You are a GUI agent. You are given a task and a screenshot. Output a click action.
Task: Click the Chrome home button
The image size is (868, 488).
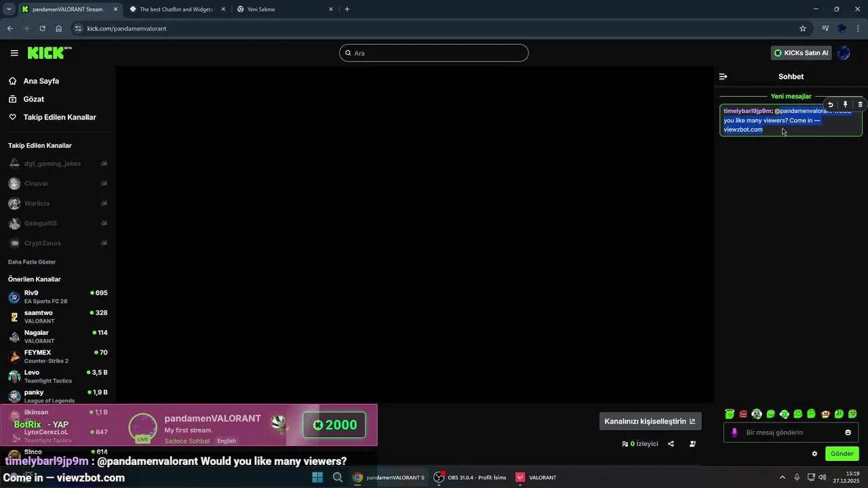(59, 28)
